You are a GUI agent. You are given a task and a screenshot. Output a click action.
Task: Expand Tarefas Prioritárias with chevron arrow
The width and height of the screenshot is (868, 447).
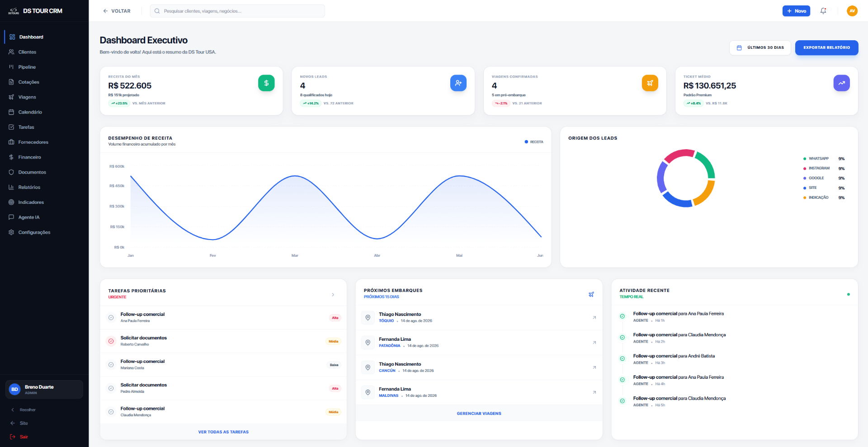pyautogui.click(x=333, y=295)
